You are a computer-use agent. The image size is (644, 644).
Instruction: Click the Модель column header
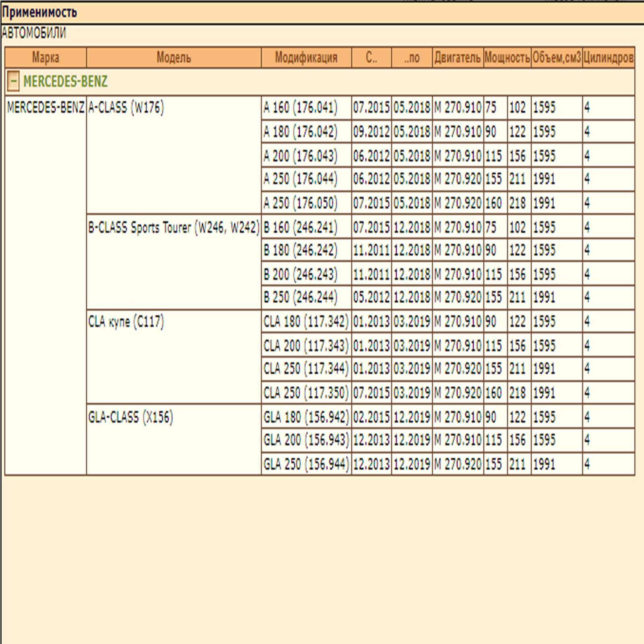173,58
